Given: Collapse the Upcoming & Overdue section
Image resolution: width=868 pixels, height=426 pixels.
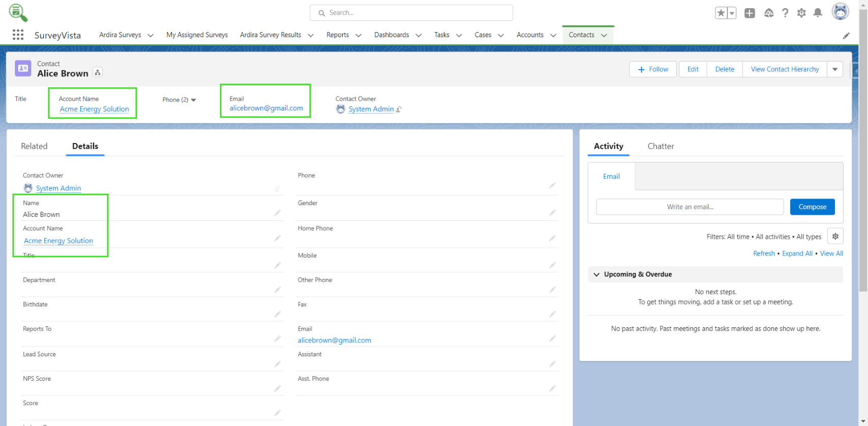Looking at the screenshot, I should [x=596, y=274].
